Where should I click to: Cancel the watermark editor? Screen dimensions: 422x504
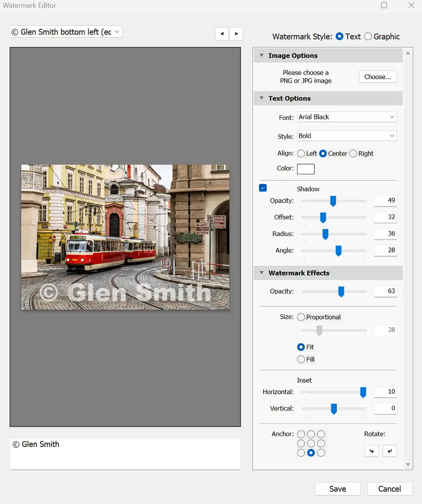(x=390, y=488)
